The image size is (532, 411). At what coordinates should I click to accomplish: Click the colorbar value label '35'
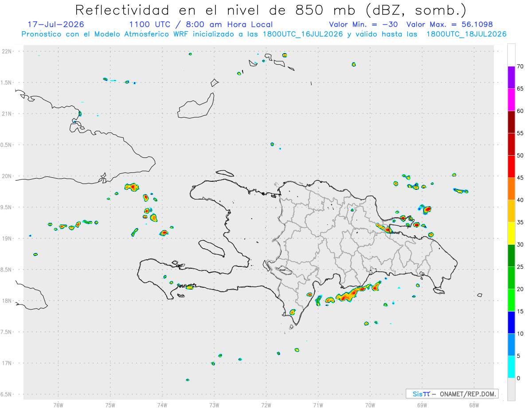520,222
